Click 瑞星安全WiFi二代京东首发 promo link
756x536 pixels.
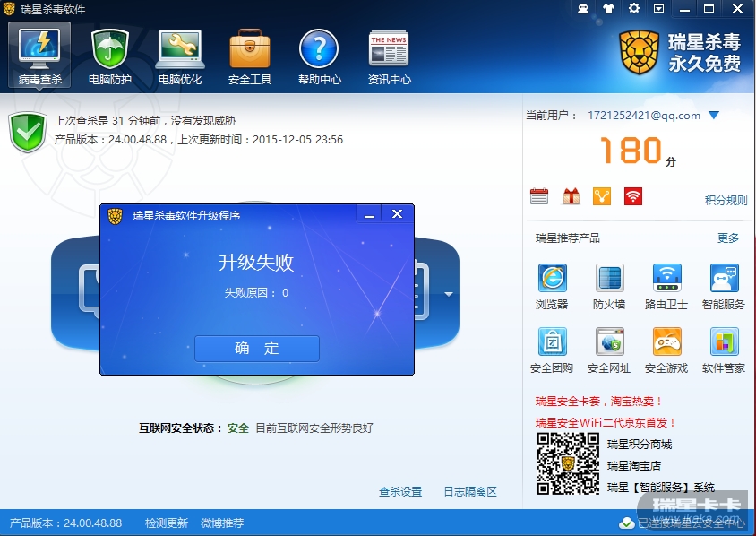[x=606, y=423]
